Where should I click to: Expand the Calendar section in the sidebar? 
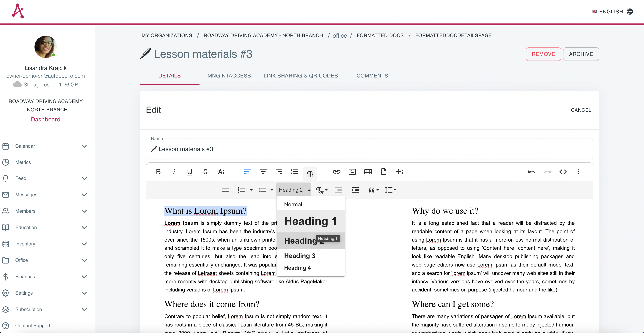84,146
